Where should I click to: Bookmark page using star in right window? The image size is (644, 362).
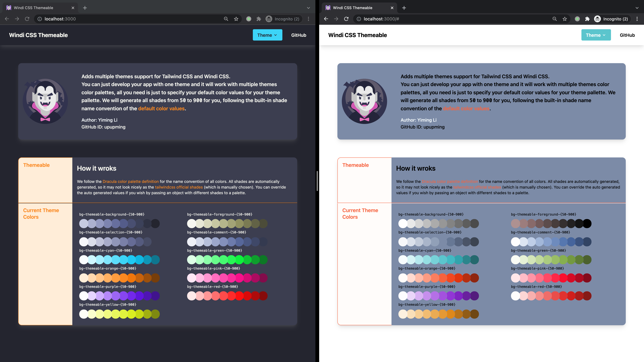[565, 19]
